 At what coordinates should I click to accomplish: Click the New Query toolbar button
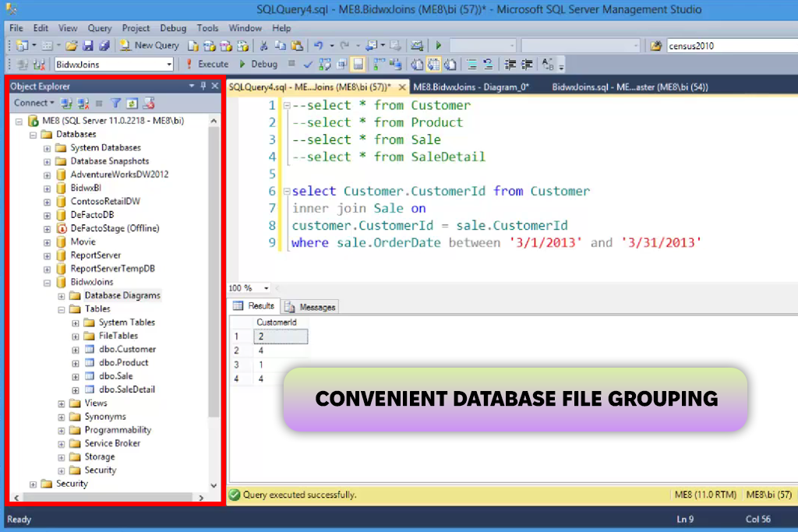[150, 46]
